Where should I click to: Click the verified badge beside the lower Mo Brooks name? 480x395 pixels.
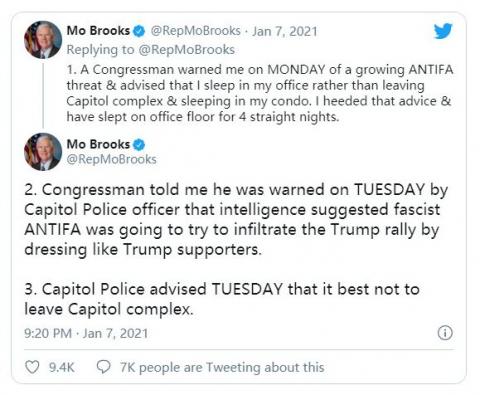(139, 145)
